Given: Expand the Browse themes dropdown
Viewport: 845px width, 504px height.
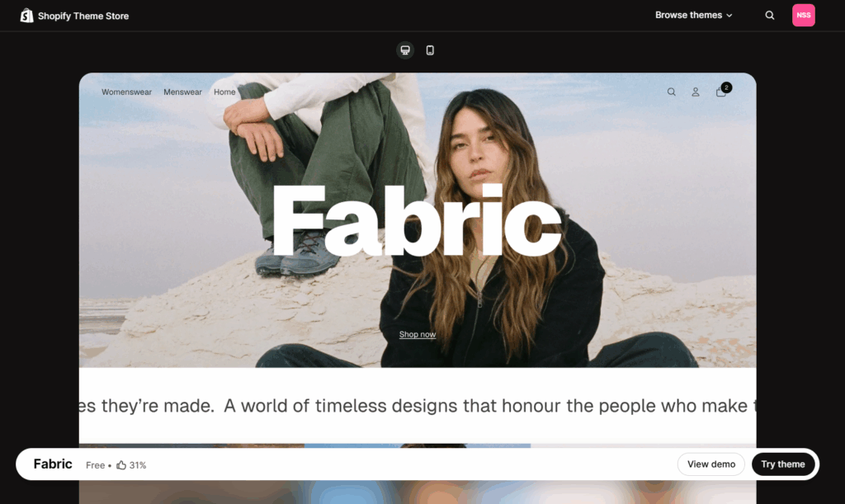Looking at the screenshot, I should (693, 16).
